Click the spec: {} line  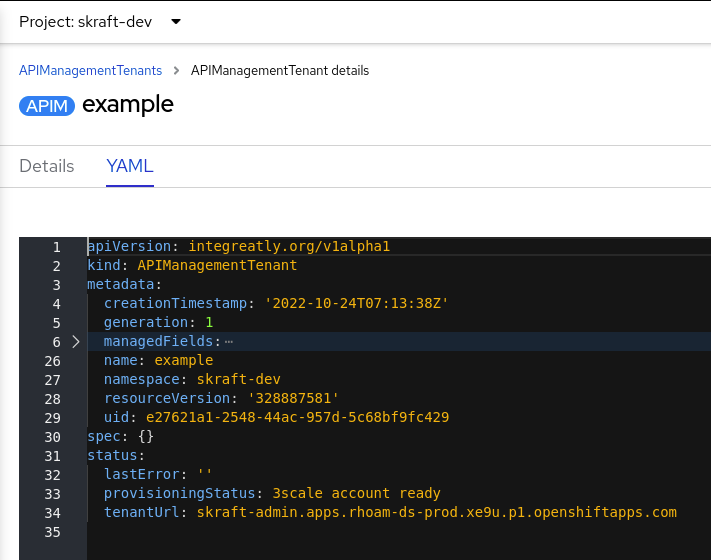coord(121,437)
